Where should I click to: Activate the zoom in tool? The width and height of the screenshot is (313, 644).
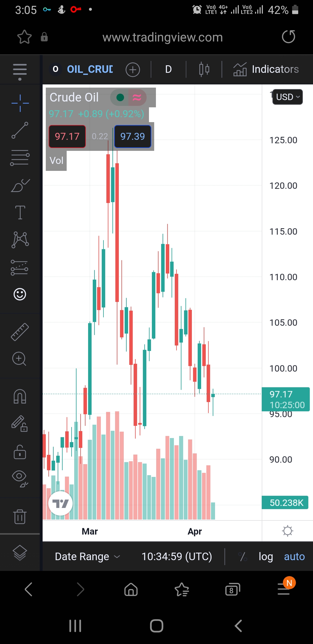pyautogui.click(x=19, y=359)
